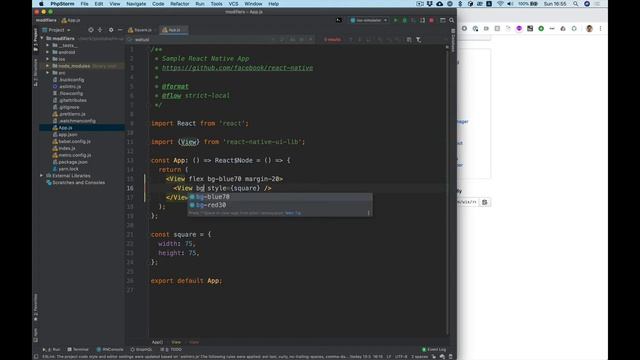Select app.json in project tree
The image size is (640, 360).
68,135
